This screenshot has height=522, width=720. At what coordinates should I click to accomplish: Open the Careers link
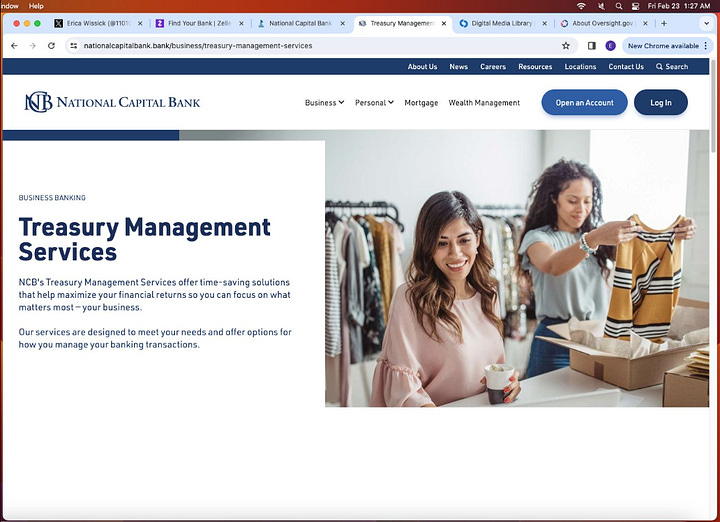[493, 67]
